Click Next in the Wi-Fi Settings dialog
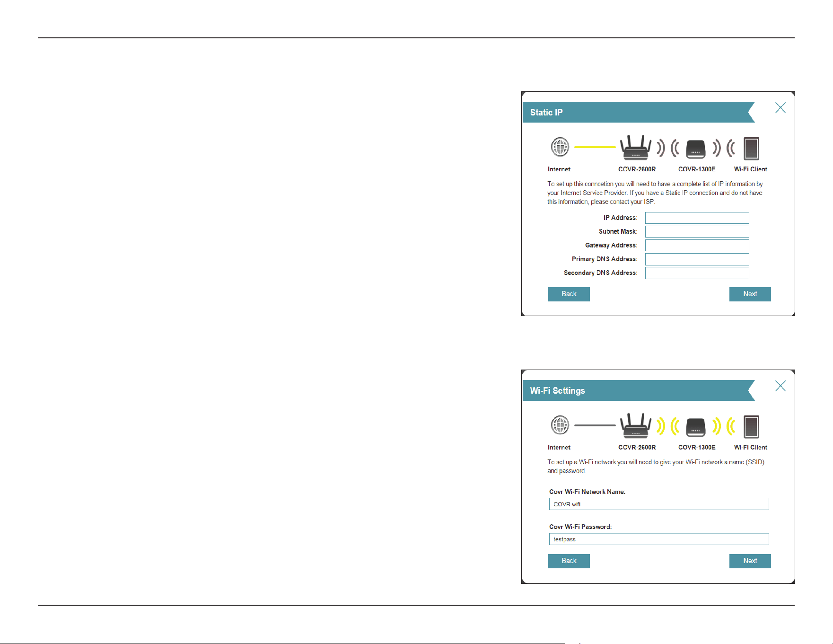This screenshot has height=644, width=833. [x=750, y=561]
